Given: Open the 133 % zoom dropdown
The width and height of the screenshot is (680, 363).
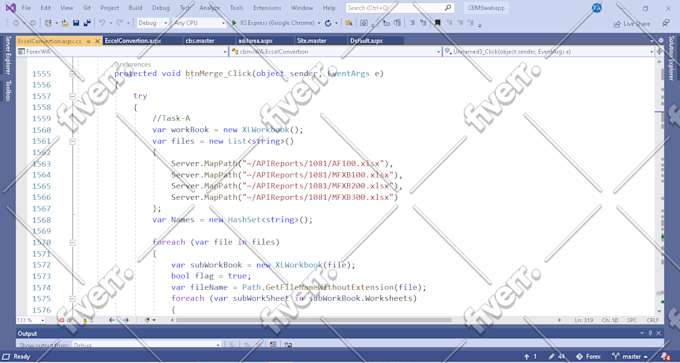Looking at the screenshot, I should 30,320.
